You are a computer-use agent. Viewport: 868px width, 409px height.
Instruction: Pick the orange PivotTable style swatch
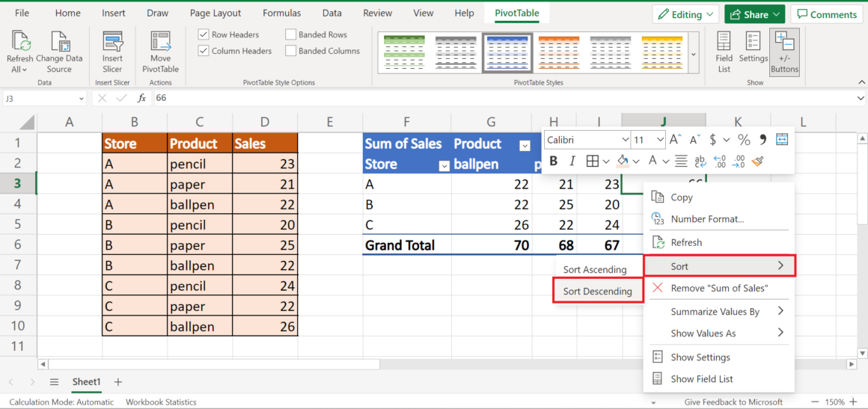click(x=558, y=52)
